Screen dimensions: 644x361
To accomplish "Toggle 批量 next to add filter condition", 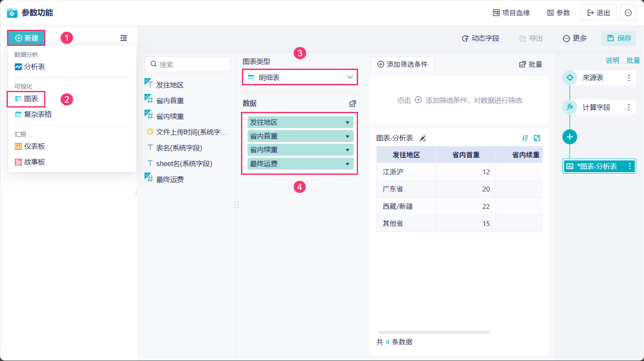I will tap(530, 64).
